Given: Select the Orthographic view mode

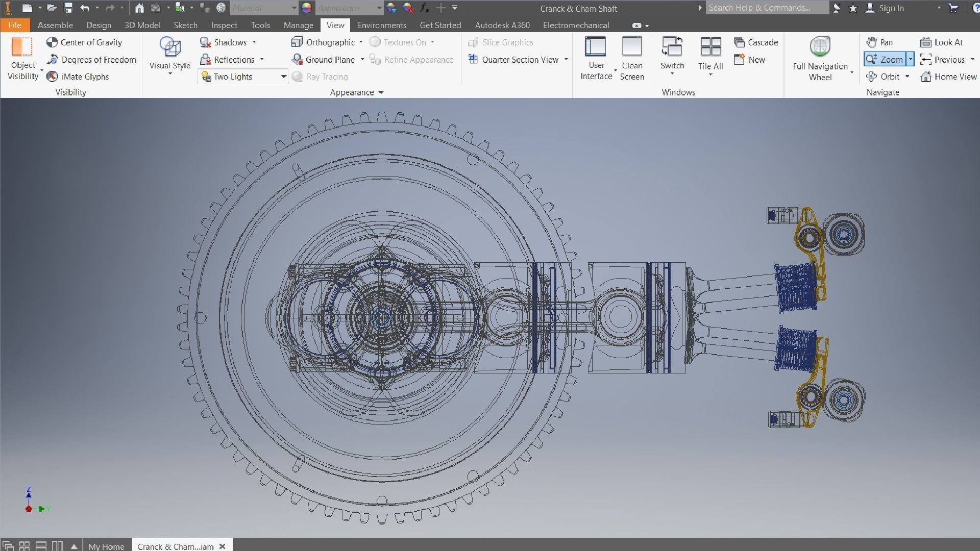Looking at the screenshot, I should click(x=323, y=42).
